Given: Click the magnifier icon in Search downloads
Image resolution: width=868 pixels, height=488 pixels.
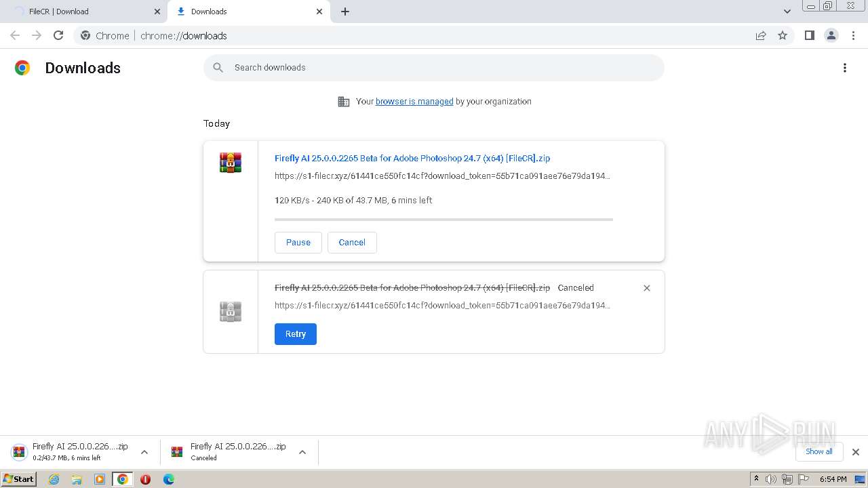Looking at the screenshot, I should point(218,67).
